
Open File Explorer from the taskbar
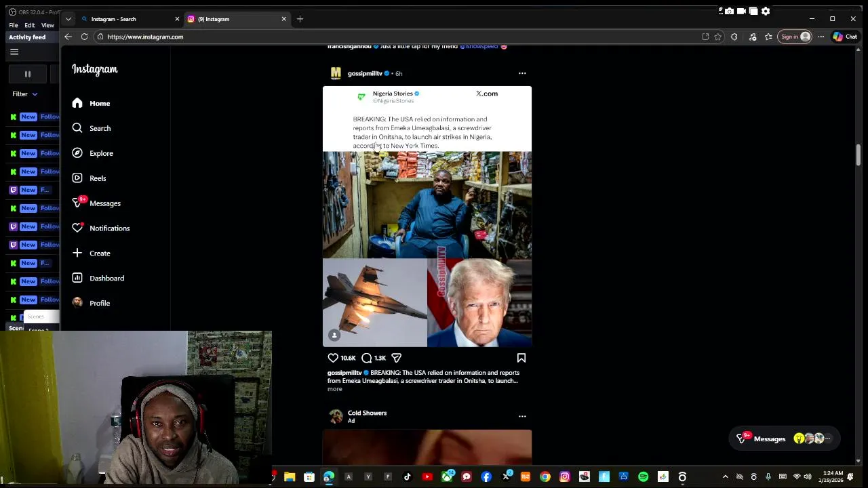290,477
